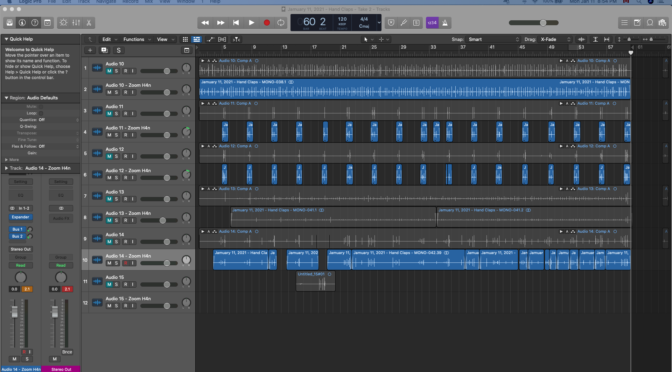Open LCD display mode dropdown arrow
The image size is (672, 372).
click(379, 23)
